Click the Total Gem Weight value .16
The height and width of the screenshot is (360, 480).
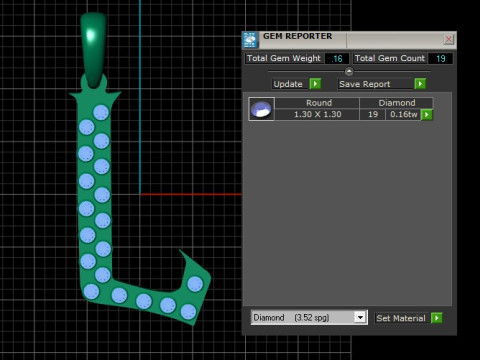point(337,59)
